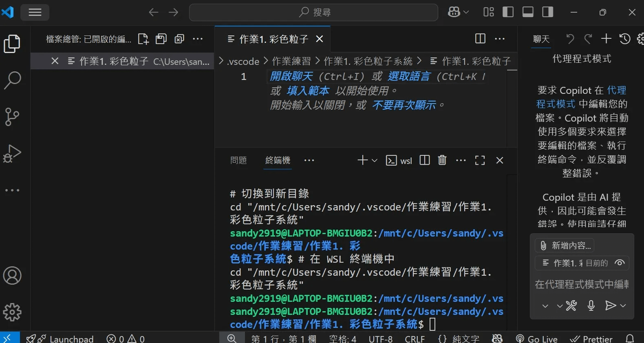Split the editor to the right
644x343 pixels.
[480, 39]
